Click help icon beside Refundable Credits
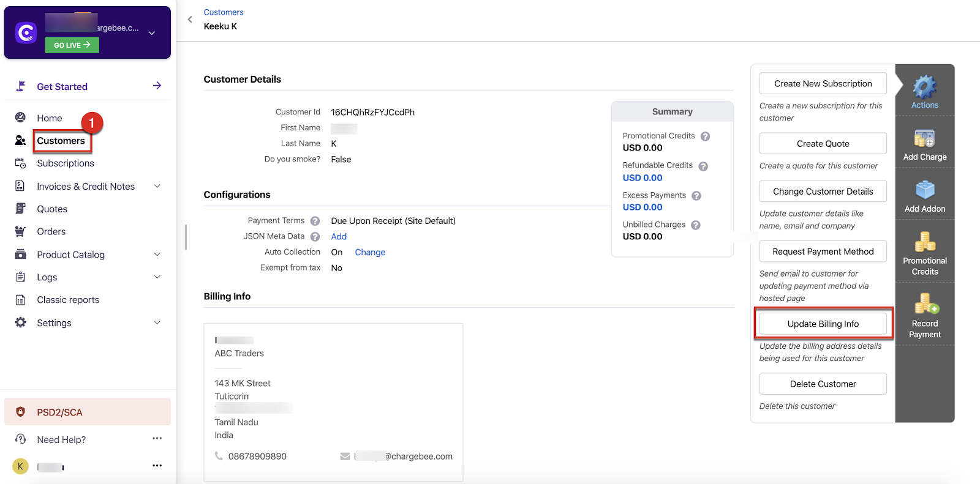The height and width of the screenshot is (484, 980). click(703, 166)
